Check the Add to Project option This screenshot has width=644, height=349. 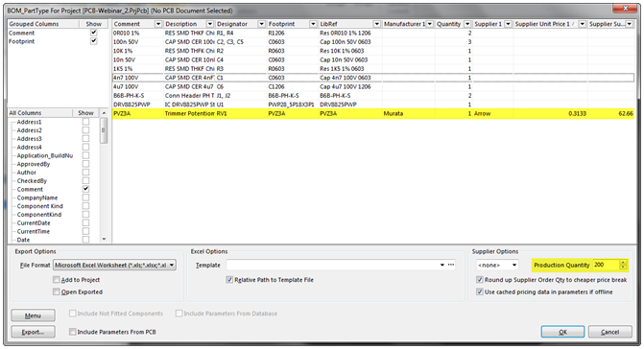pos(57,280)
